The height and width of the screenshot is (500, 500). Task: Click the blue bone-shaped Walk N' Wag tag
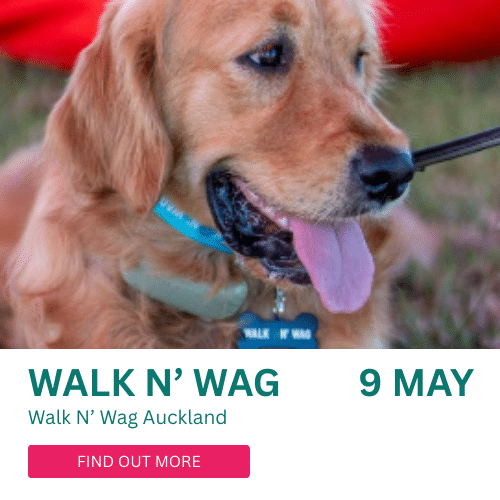click(x=278, y=331)
